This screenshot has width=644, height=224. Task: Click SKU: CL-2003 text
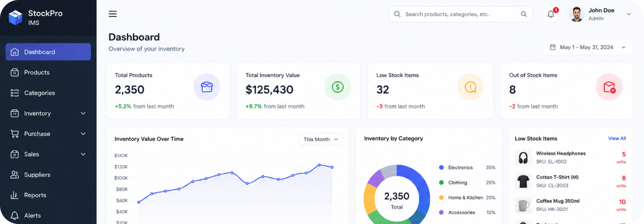tap(552, 186)
